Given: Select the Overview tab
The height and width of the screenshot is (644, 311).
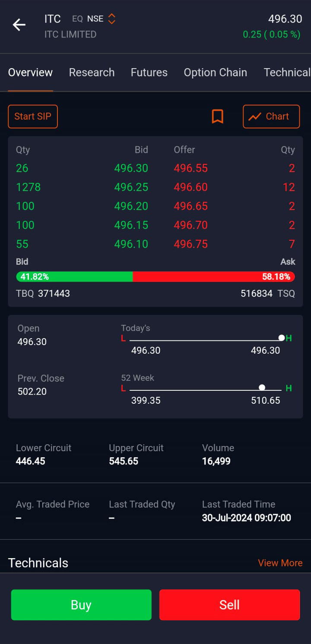Looking at the screenshot, I should click(x=30, y=72).
